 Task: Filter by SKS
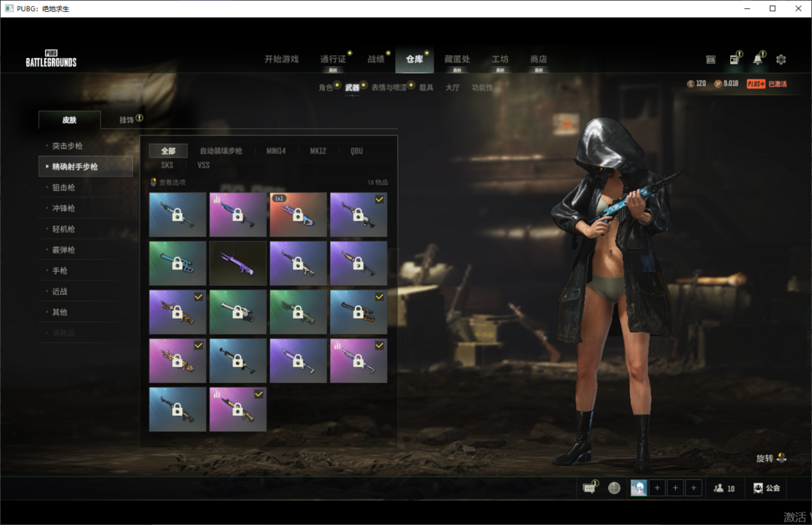coord(167,165)
